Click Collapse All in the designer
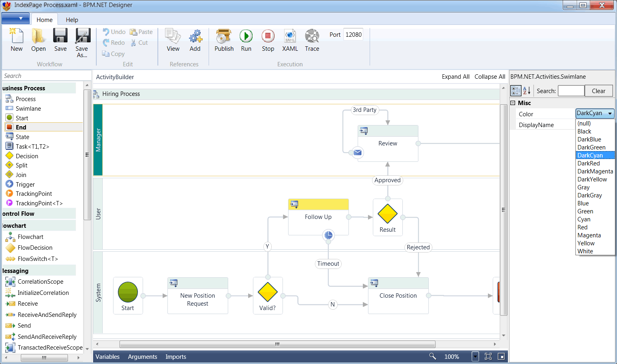This screenshot has height=364, width=617. point(490,77)
